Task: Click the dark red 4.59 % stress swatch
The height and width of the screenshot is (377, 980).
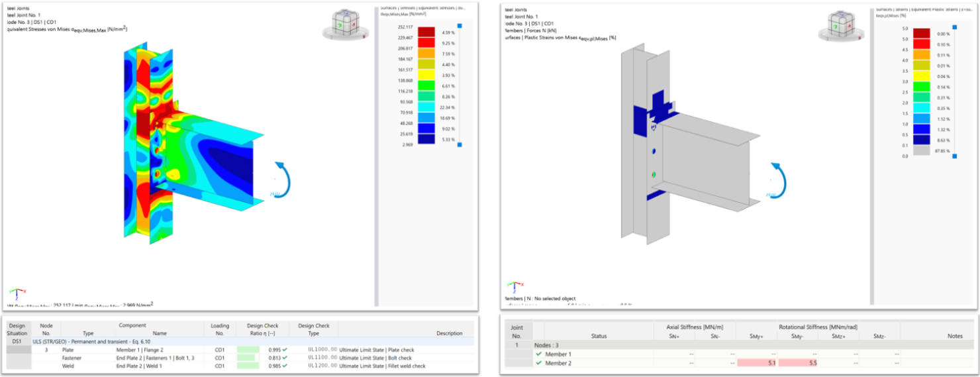Action: (426, 32)
